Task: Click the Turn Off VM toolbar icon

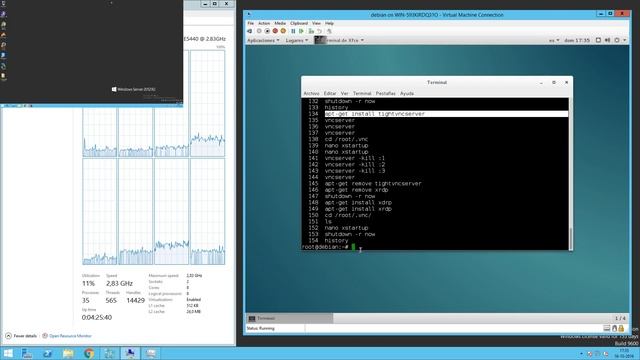Action: coord(267,31)
